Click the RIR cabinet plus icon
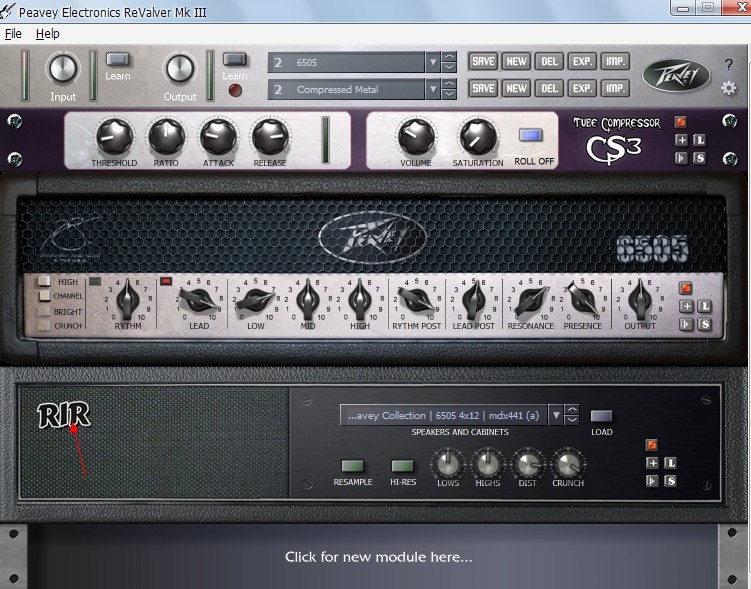751x589 pixels. pyautogui.click(x=652, y=463)
